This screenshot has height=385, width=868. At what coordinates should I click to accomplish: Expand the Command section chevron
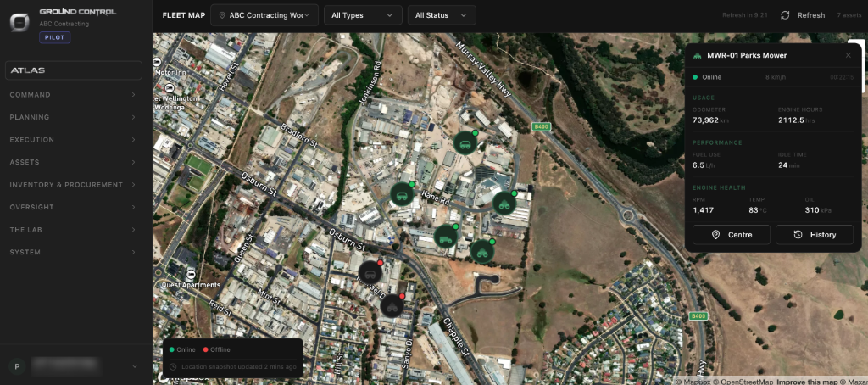(134, 95)
